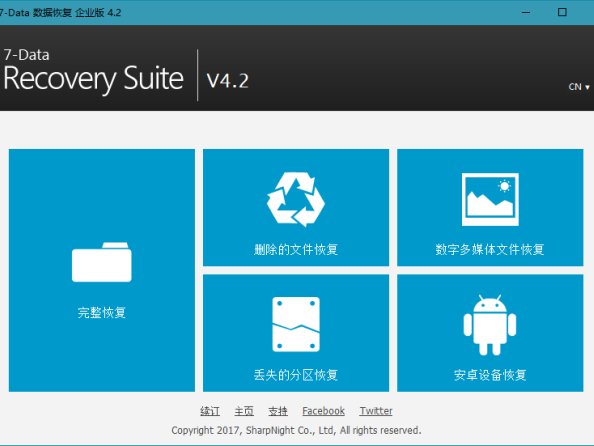The width and height of the screenshot is (594, 446).
Task: Click the folder icon for complete recovery
Action: [x=102, y=262]
